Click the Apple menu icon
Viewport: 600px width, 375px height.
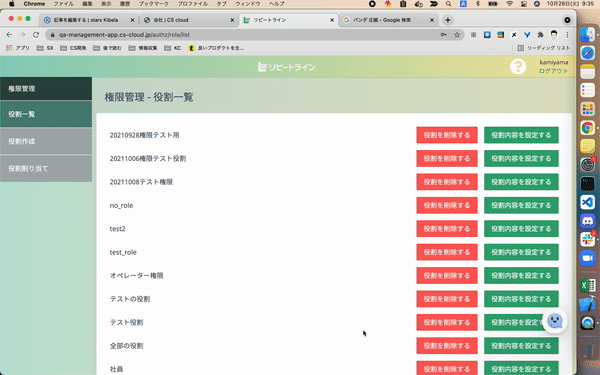click(11, 4)
